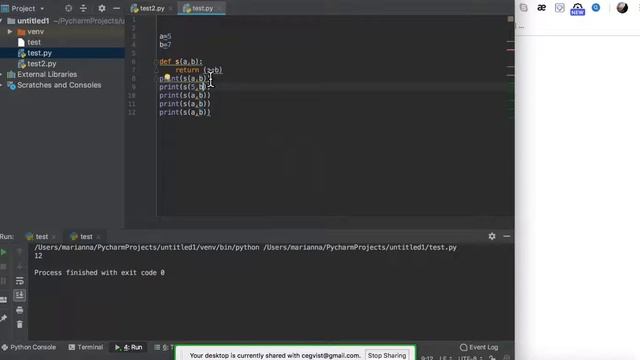This screenshot has width=640, height=360.
Task: Click the browser profile avatar
Action: [622, 8]
